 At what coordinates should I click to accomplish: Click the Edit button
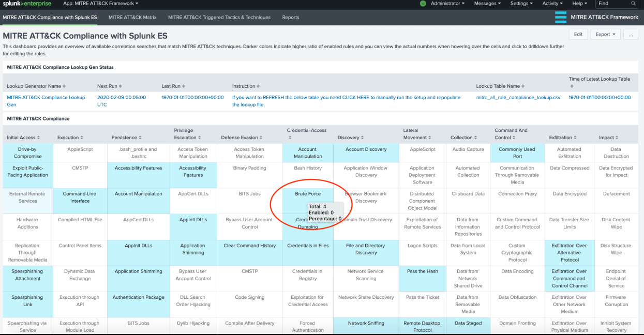click(x=578, y=34)
